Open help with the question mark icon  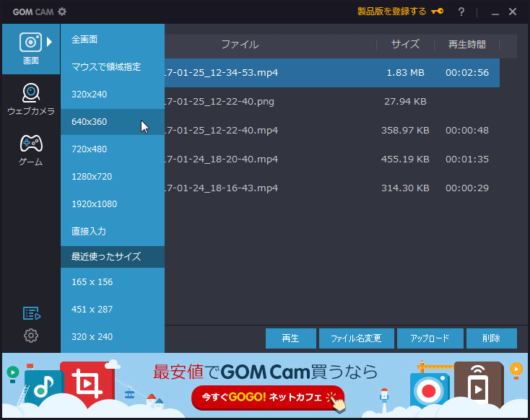(x=461, y=12)
